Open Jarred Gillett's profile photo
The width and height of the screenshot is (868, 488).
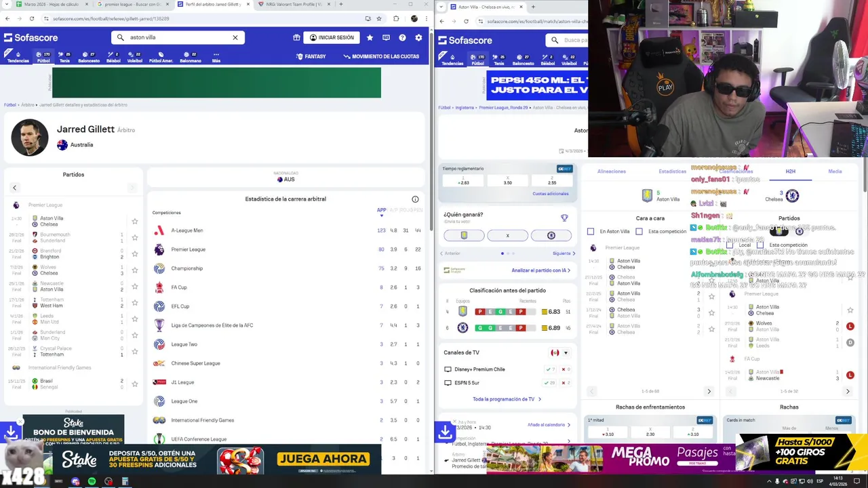click(29, 138)
